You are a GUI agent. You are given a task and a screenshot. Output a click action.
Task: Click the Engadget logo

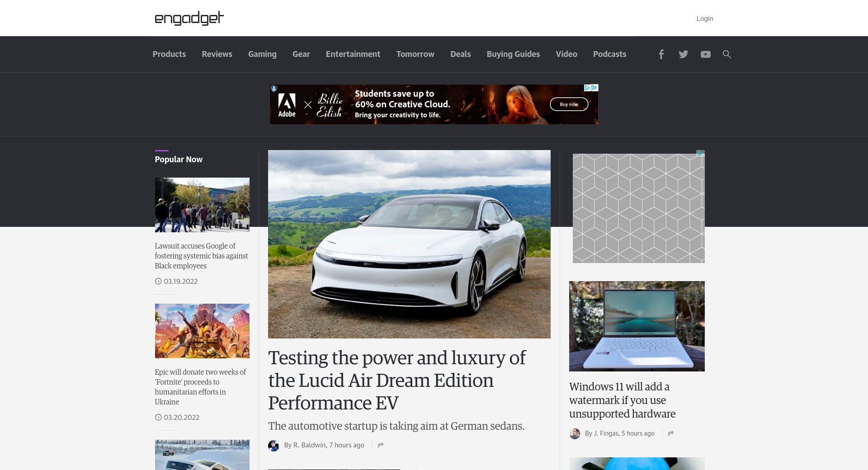[x=189, y=18]
